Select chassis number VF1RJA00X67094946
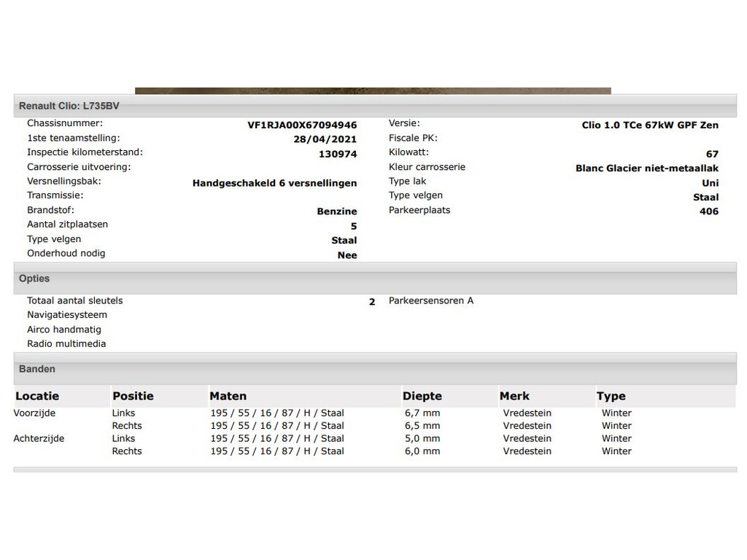 tap(302, 125)
